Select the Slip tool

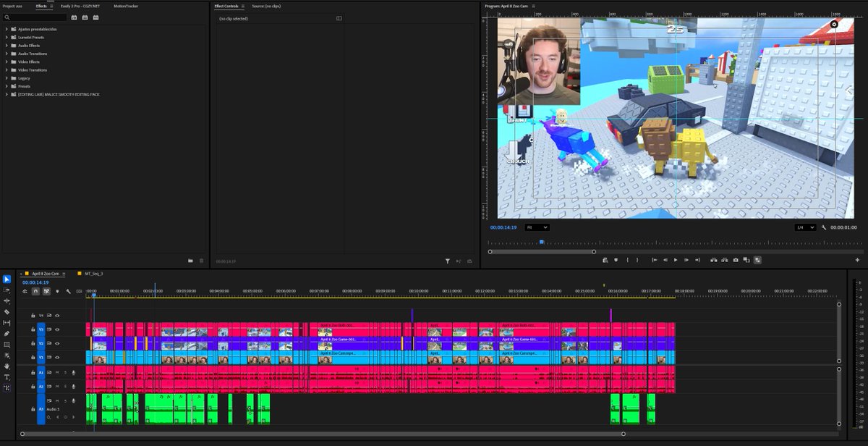[x=7, y=322]
